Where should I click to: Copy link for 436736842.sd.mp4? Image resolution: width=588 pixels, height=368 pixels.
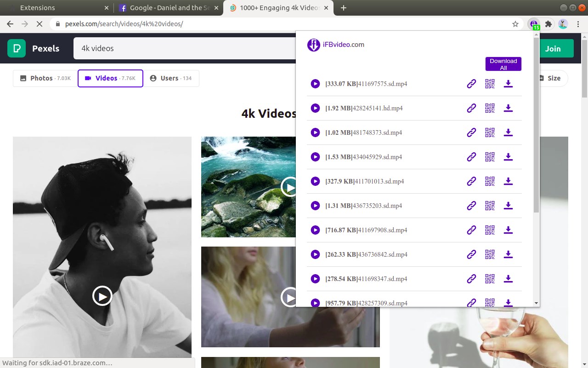point(471,254)
